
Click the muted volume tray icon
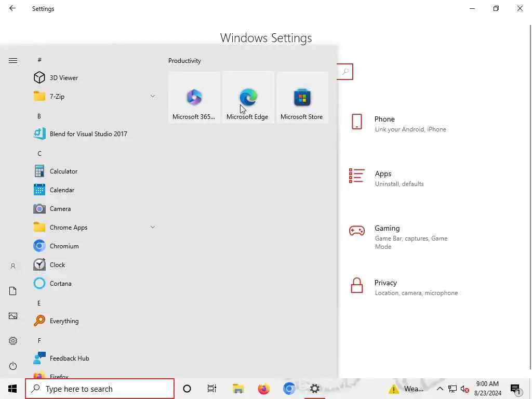coord(465,389)
